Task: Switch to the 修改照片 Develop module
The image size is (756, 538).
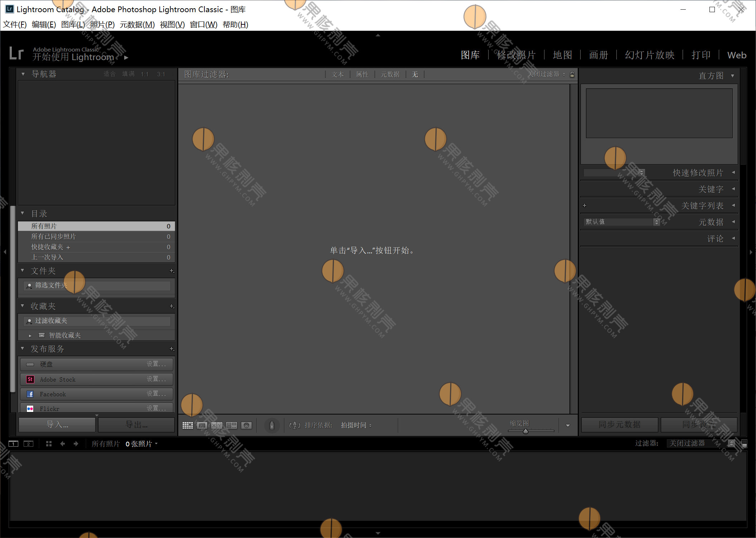Action: (516, 55)
